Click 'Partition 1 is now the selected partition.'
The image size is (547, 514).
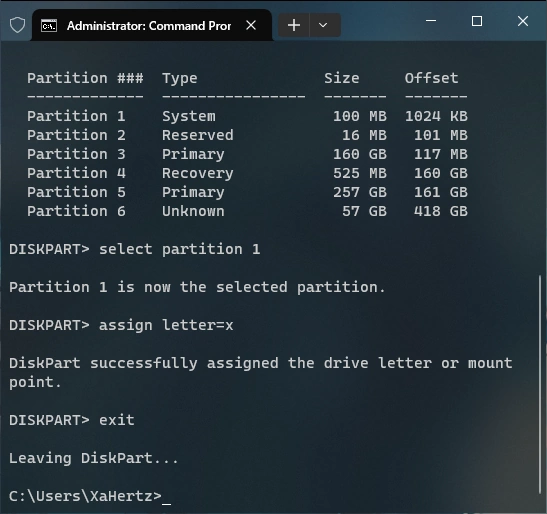pyautogui.click(x=197, y=288)
